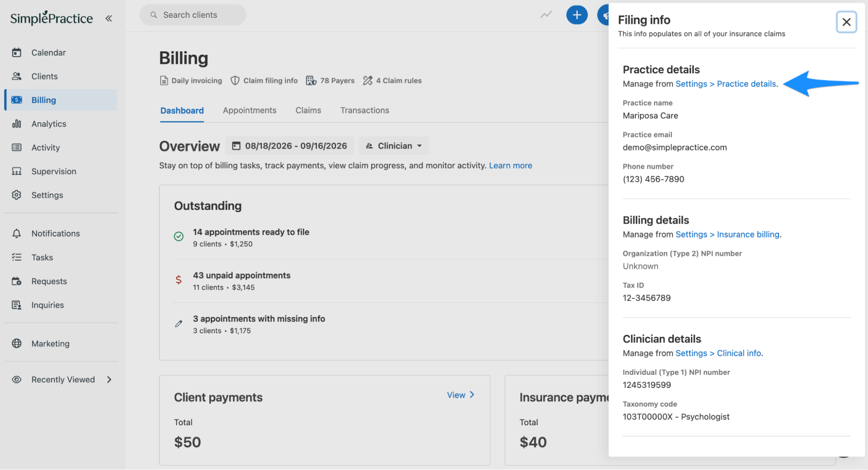Expand Recently Viewed chevron
Viewport: 868px width, 470px height.
(x=109, y=380)
